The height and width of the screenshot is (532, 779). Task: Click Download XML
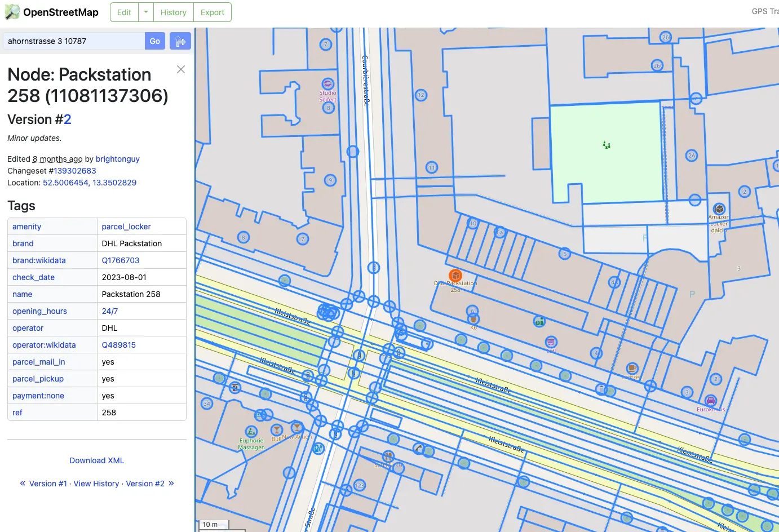tap(97, 460)
